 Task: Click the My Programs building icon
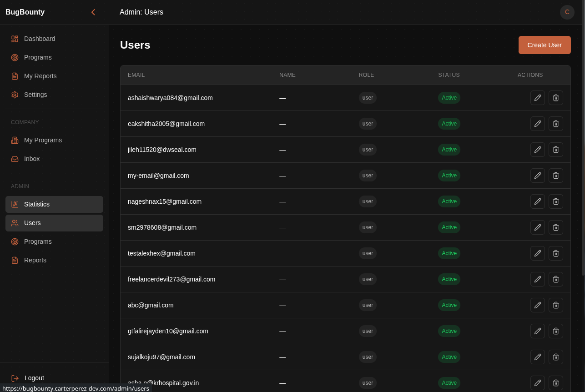click(15, 140)
